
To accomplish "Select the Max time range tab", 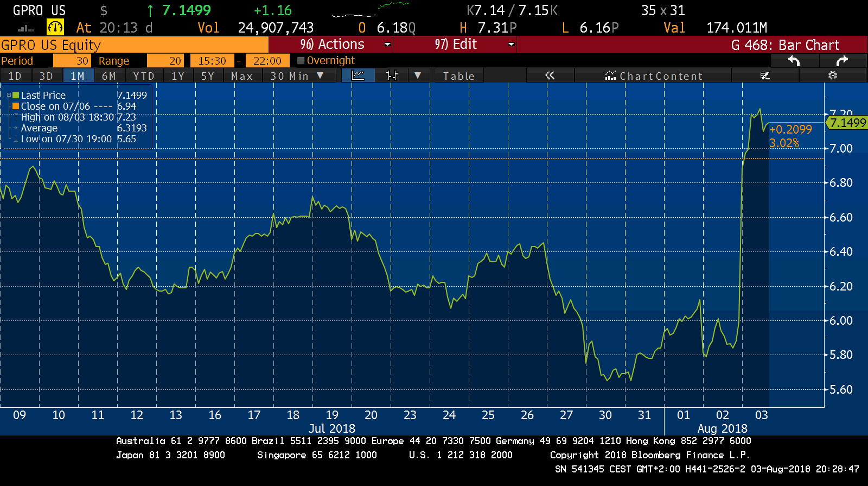I will [x=242, y=76].
